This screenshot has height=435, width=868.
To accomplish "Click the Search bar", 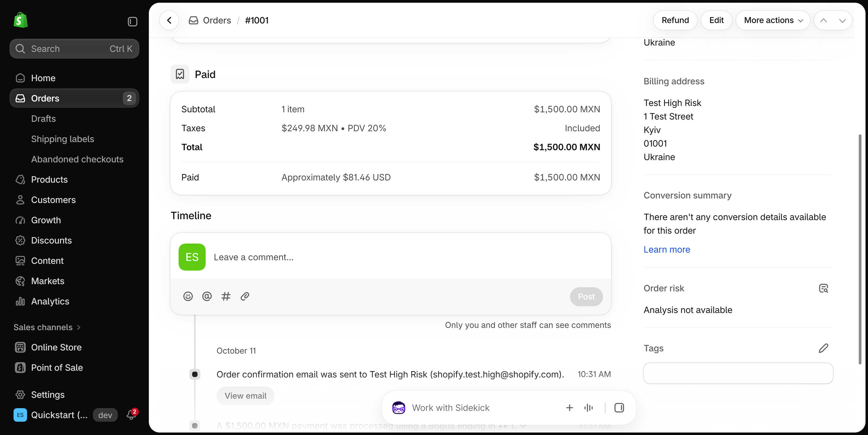I will click(74, 49).
